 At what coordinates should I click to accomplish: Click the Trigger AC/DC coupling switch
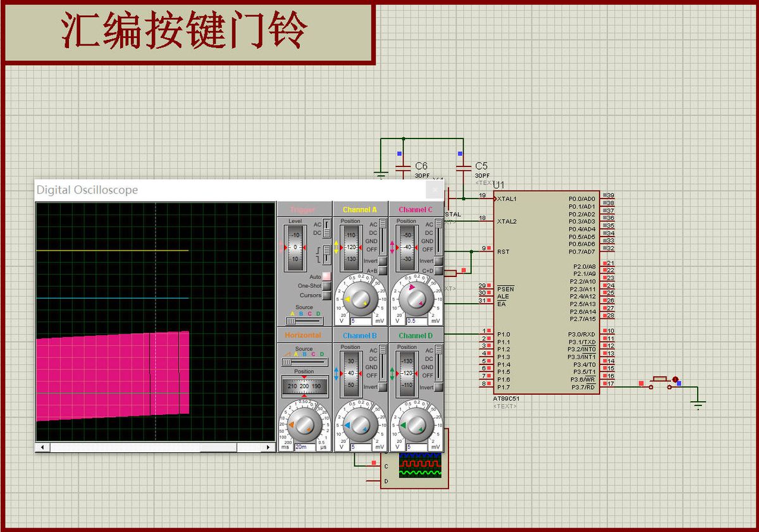(x=326, y=228)
